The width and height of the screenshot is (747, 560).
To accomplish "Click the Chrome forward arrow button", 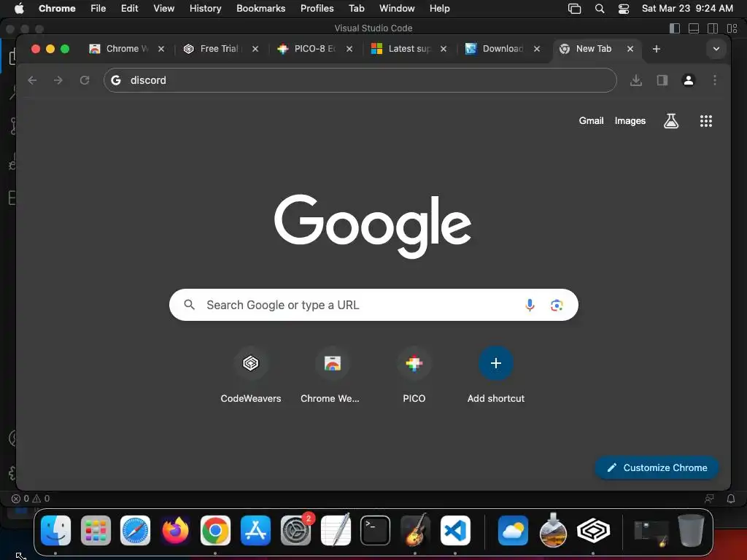I will tap(58, 80).
